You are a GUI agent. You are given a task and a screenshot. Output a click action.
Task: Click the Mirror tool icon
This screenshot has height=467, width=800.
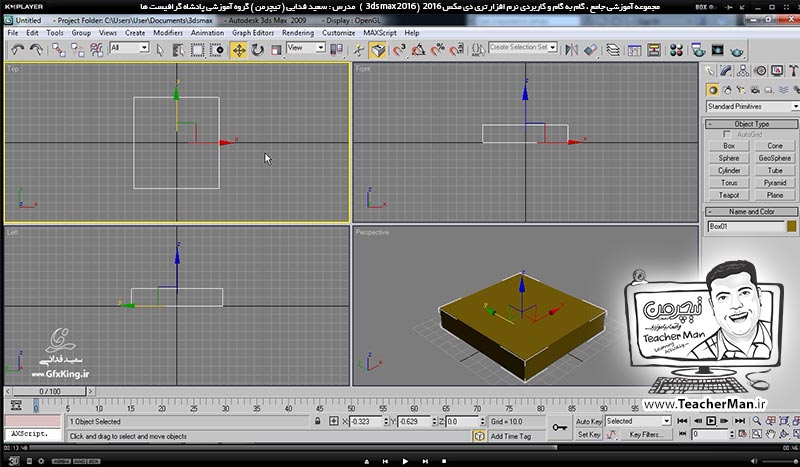(x=571, y=50)
